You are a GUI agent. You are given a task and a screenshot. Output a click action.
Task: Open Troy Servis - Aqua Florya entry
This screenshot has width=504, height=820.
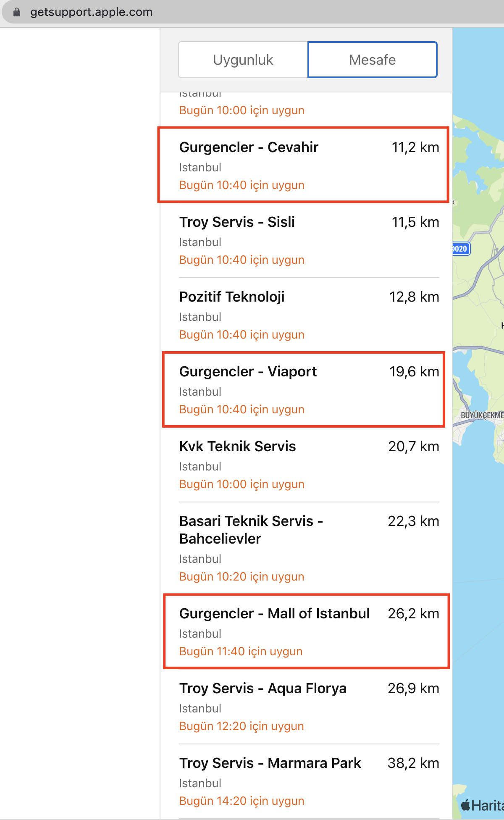pyautogui.click(x=309, y=707)
